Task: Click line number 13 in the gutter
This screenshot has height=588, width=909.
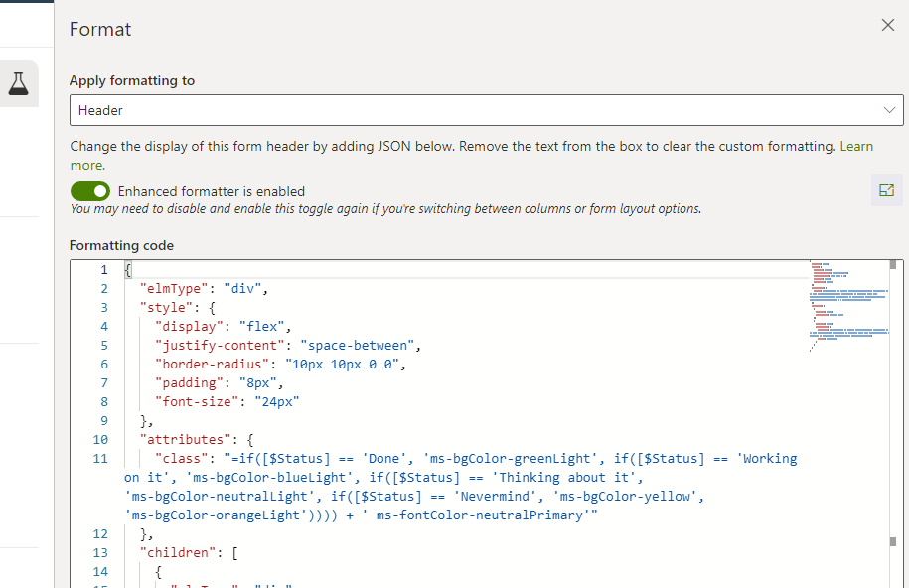Action: click(x=100, y=553)
